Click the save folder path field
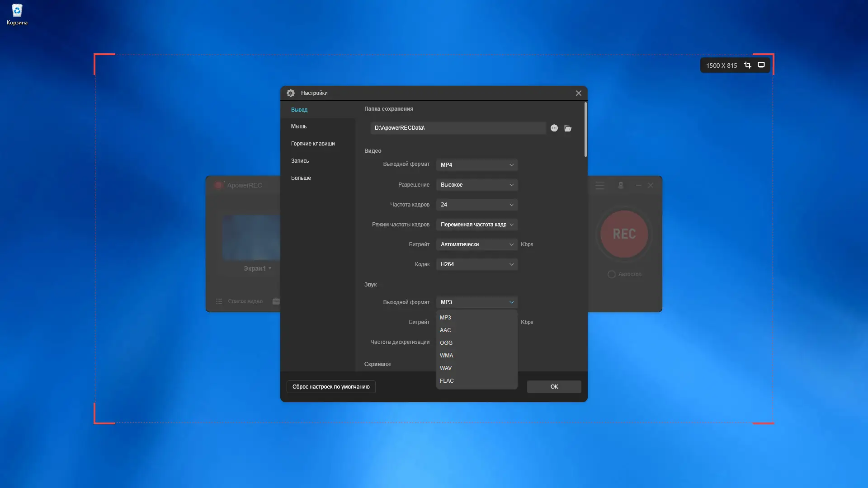This screenshot has width=868, height=488. point(458,128)
